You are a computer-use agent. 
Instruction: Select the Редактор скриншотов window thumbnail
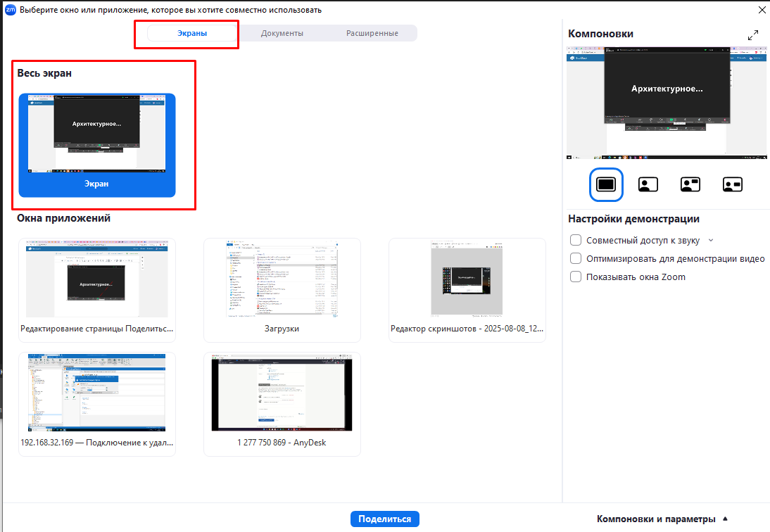coord(467,289)
